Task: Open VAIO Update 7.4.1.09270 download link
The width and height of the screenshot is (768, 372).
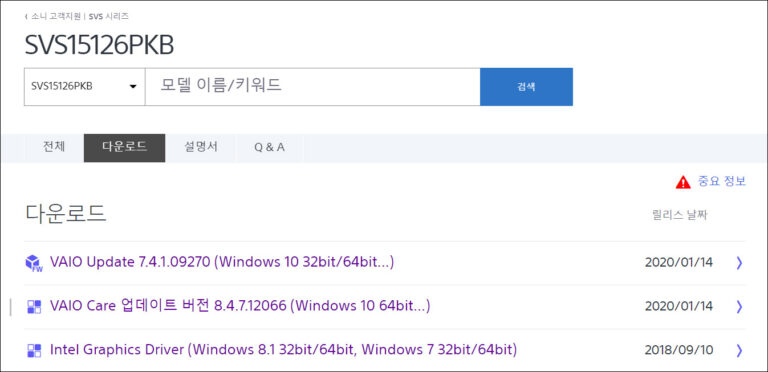Action: pos(222,262)
